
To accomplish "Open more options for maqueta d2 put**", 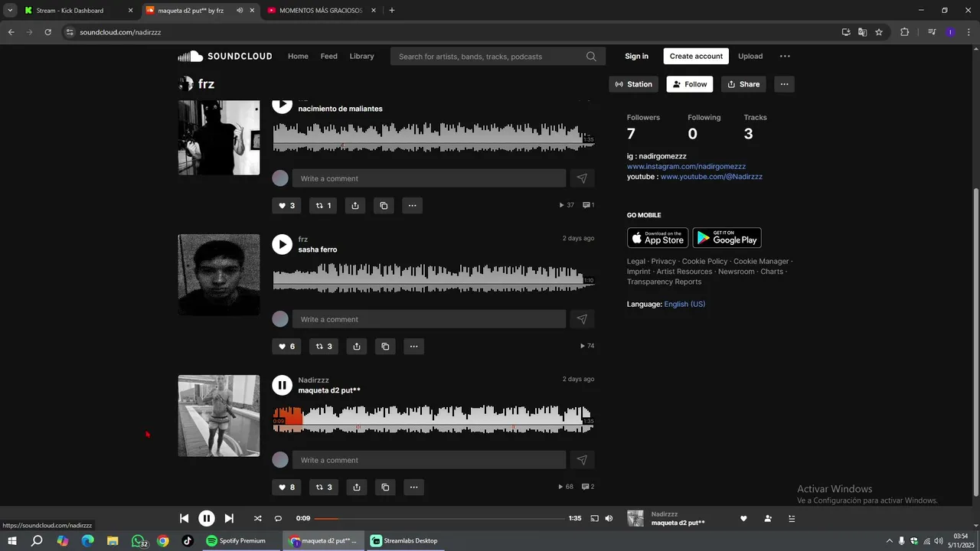I will point(413,487).
